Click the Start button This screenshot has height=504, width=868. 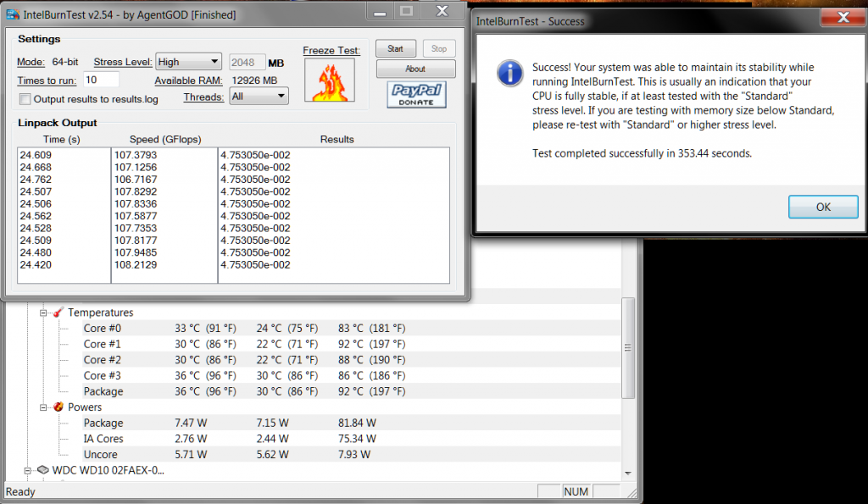click(396, 48)
